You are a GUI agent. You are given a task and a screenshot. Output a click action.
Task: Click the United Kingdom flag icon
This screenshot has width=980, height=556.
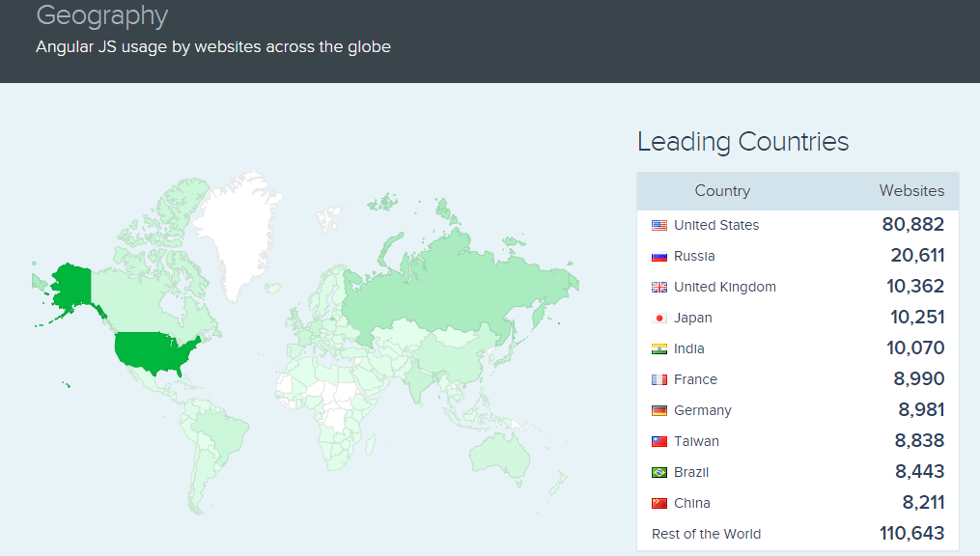coord(659,287)
